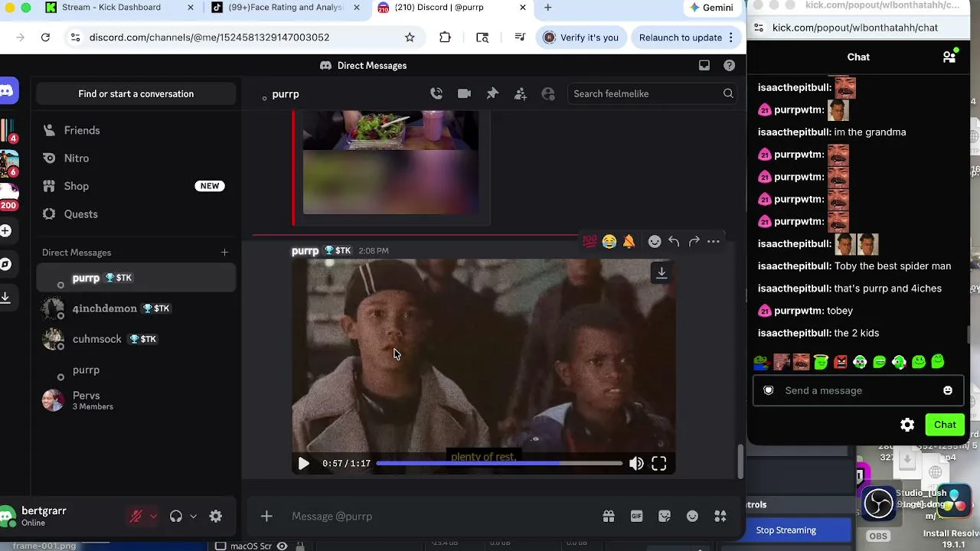Click the Discord chat scrollbar
This screenshot has width=980, height=551.
click(740, 461)
